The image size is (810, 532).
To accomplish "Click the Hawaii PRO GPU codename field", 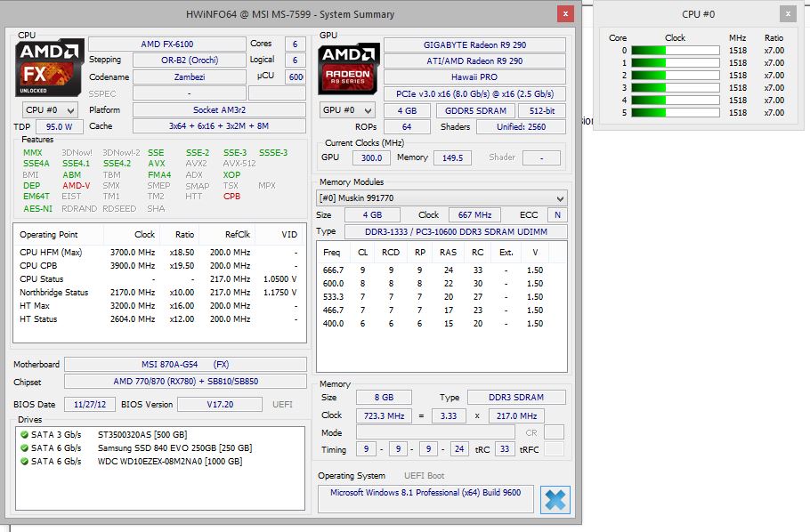I will click(x=474, y=77).
